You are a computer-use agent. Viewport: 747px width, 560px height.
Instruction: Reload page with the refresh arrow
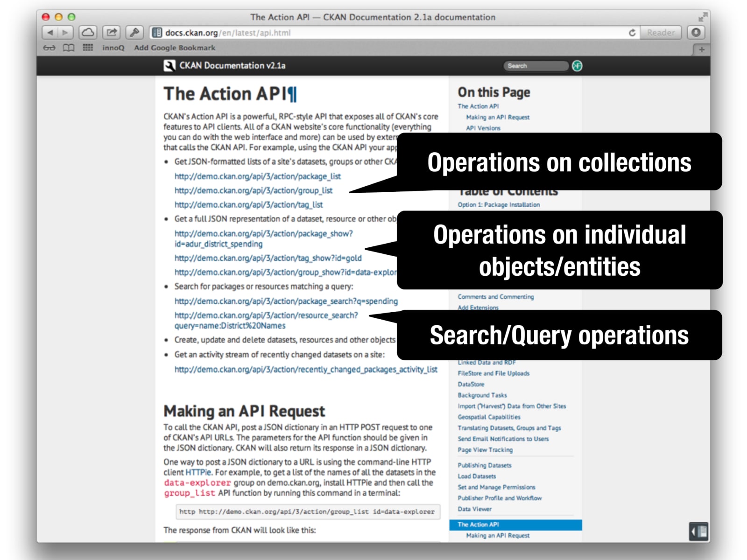pos(632,33)
